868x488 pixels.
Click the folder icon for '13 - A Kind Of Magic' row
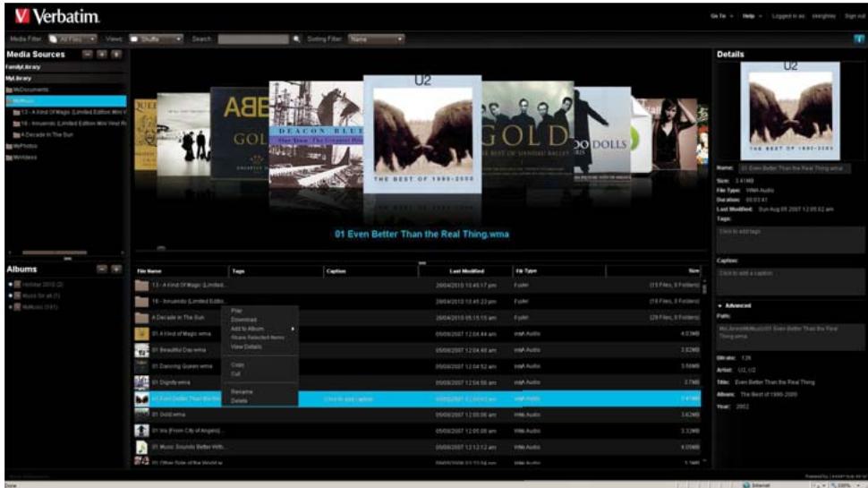(x=141, y=286)
